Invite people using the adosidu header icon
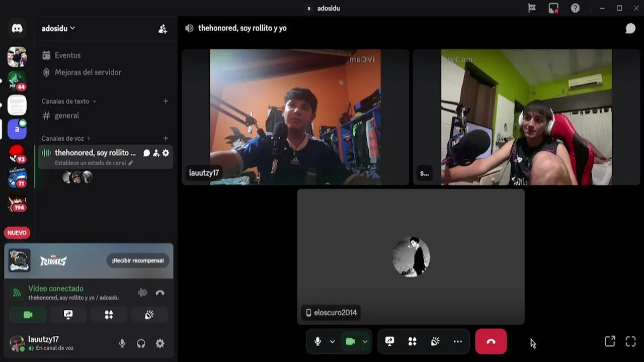The width and height of the screenshot is (644, 362). click(163, 29)
